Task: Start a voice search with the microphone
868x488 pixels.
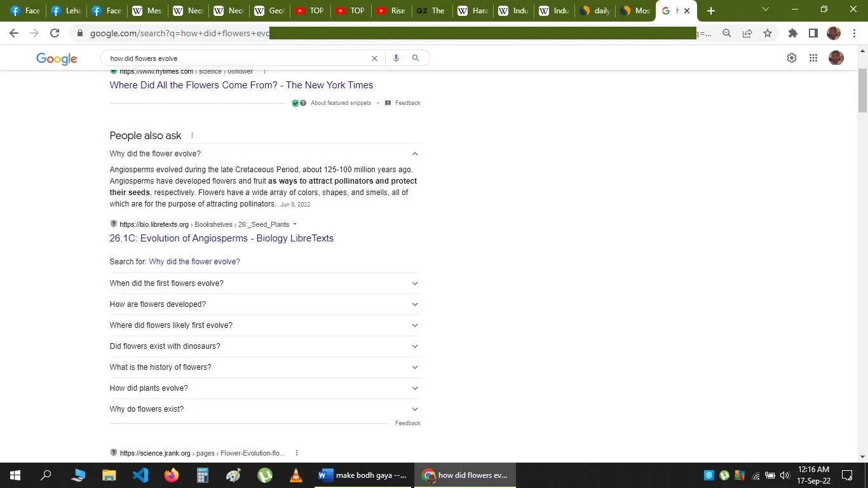Action: click(396, 58)
